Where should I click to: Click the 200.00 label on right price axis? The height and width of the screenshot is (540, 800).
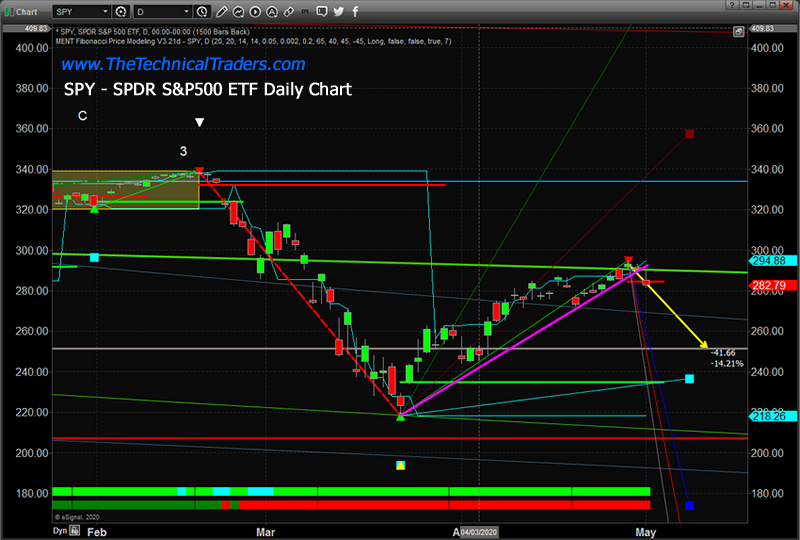point(767,453)
